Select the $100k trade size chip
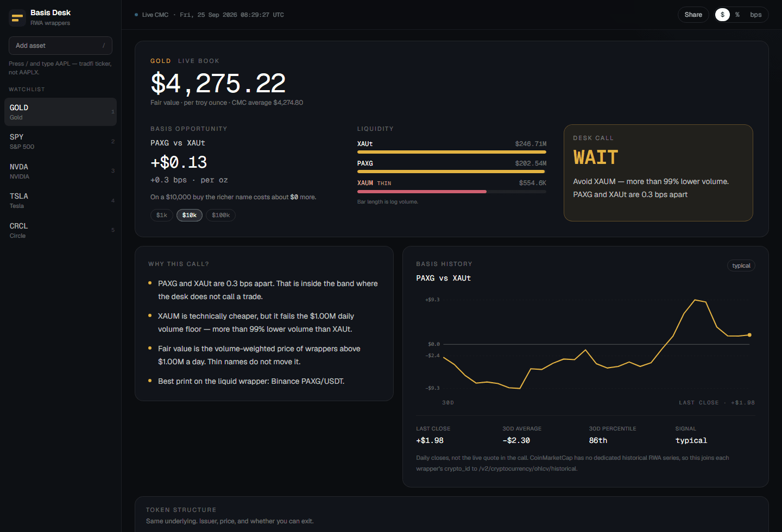Viewport: 782px width, 532px height. pos(221,216)
